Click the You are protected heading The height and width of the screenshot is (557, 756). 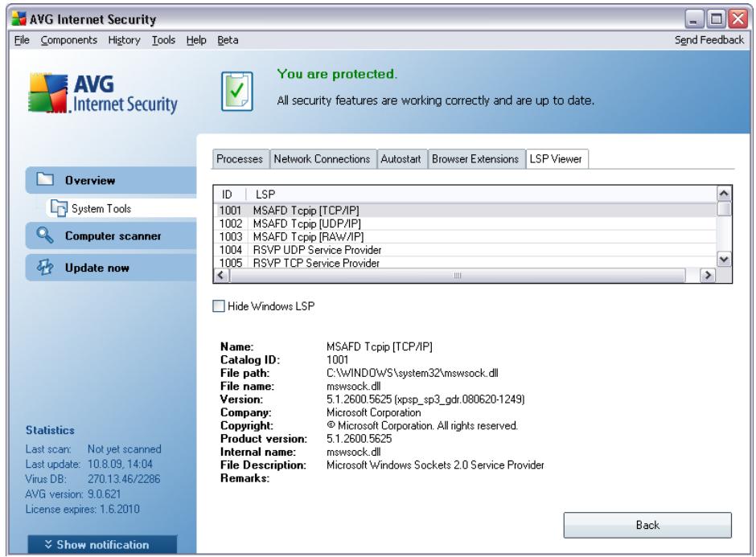click(x=337, y=74)
